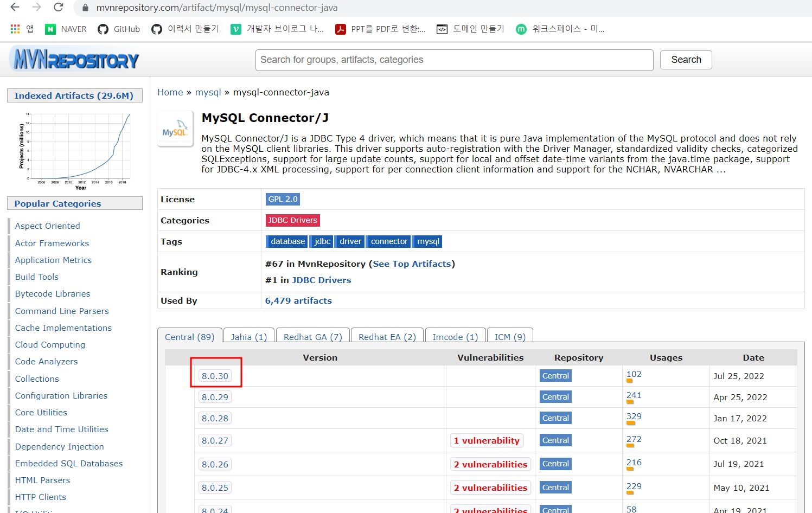Open the Application Metrics category
812x513 pixels.
pos(53,260)
